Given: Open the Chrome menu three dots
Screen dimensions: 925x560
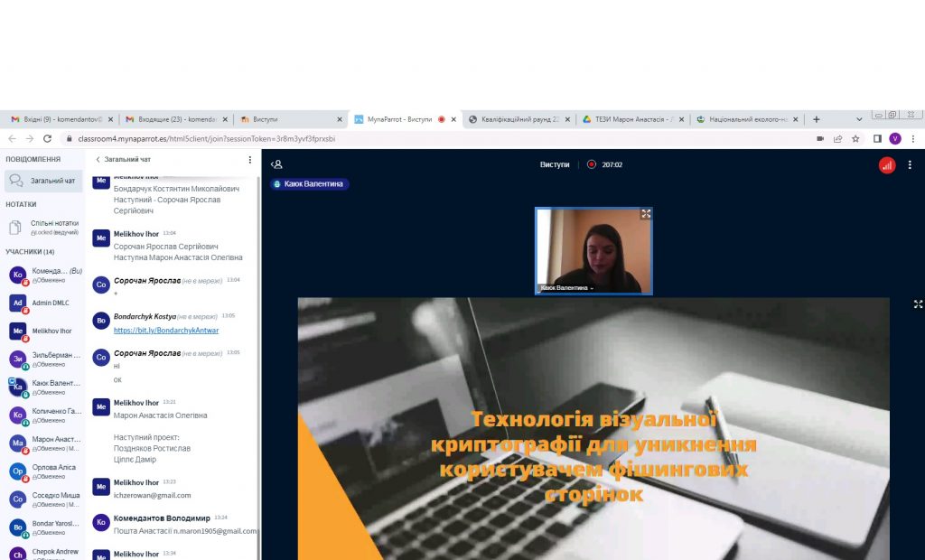Looking at the screenshot, I should [911, 139].
